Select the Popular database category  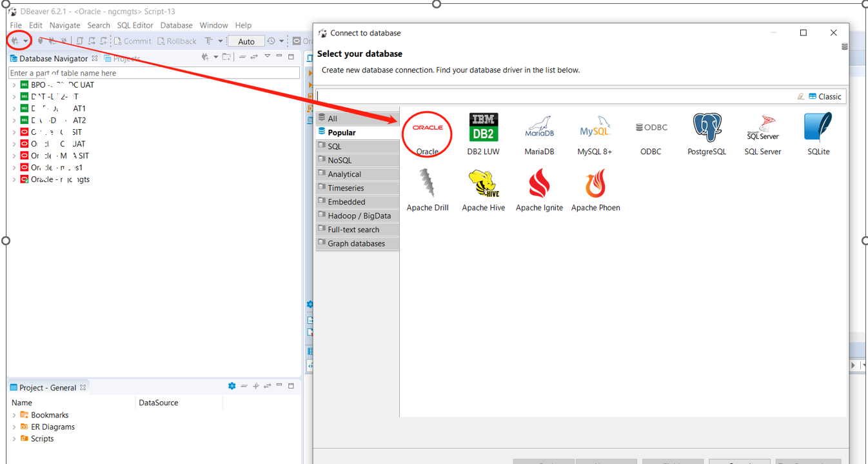358,132
